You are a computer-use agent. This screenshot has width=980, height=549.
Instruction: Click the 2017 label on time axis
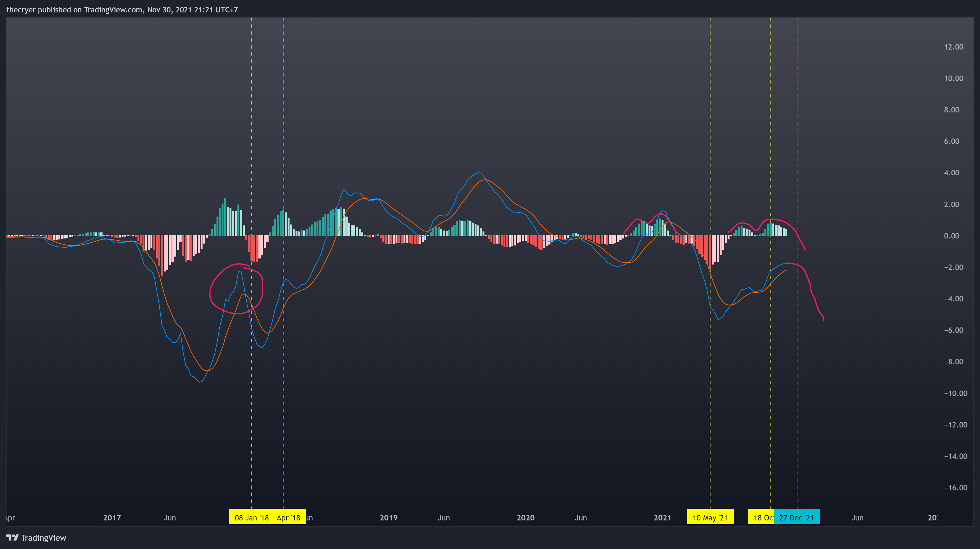[112, 518]
